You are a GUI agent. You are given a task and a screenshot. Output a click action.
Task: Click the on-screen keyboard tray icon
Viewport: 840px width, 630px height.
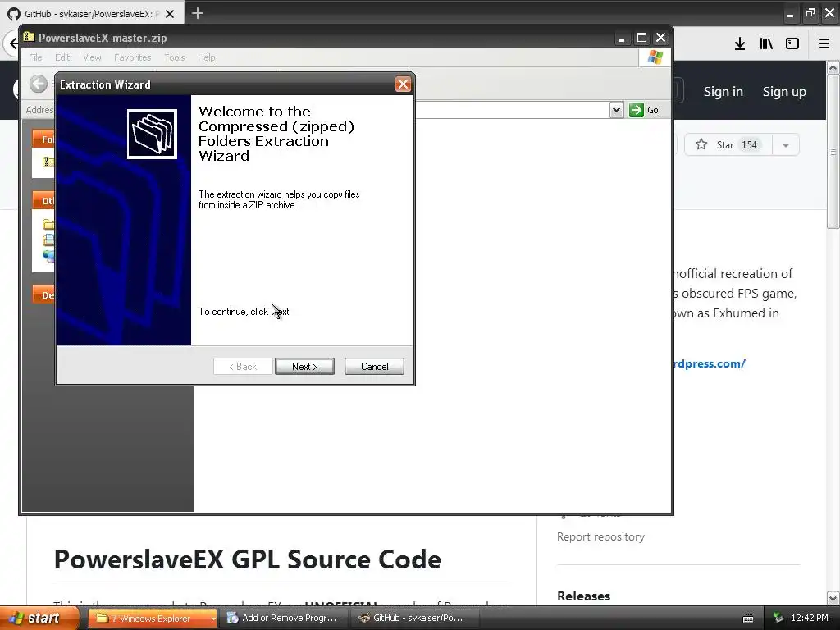(748, 619)
